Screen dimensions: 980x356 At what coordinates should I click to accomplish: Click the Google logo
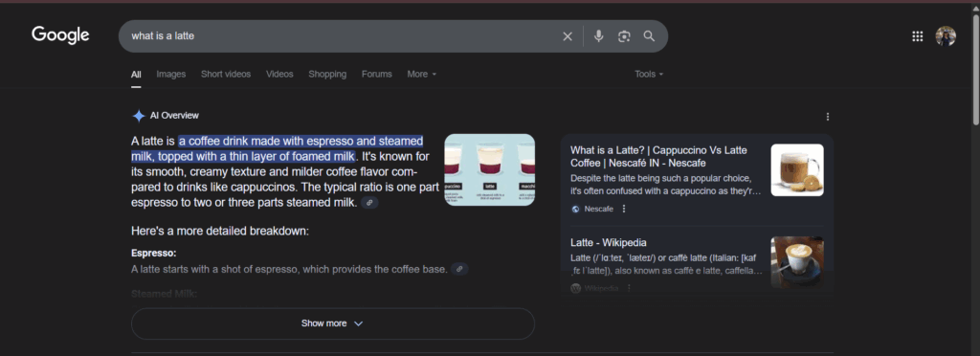coord(60,35)
